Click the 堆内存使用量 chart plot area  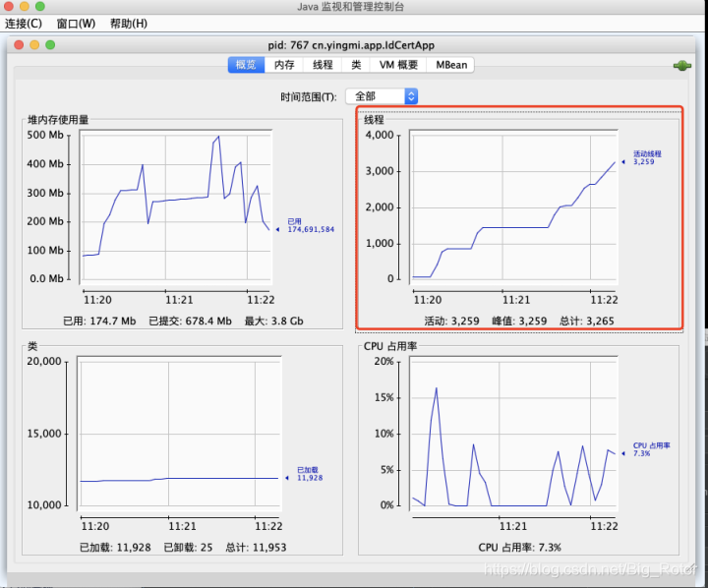tap(176, 206)
